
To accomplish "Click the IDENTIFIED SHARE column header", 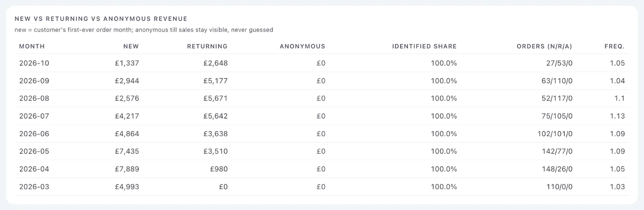I will click(x=424, y=46).
